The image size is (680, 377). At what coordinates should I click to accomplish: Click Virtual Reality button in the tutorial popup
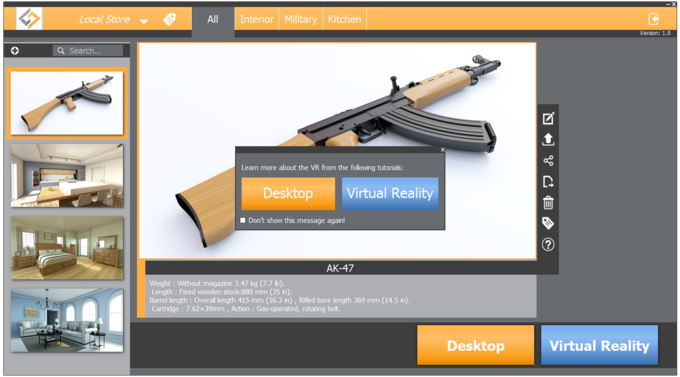(x=390, y=193)
